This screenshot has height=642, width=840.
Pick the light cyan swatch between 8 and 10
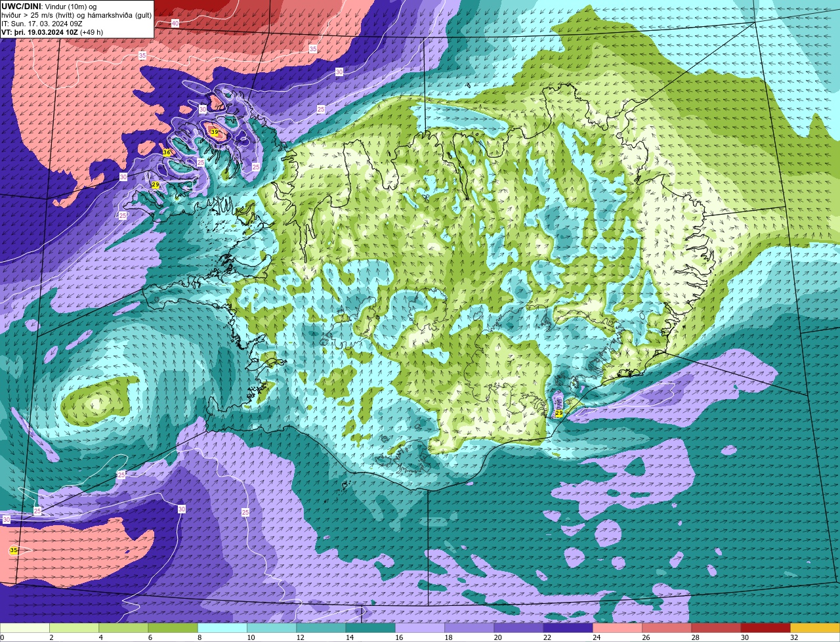(x=222, y=628)
